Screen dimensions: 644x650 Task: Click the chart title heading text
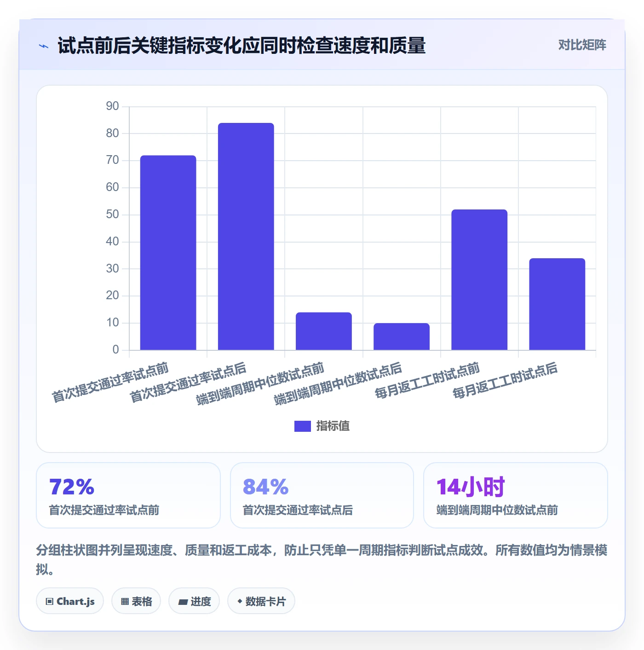click(241, 46)
